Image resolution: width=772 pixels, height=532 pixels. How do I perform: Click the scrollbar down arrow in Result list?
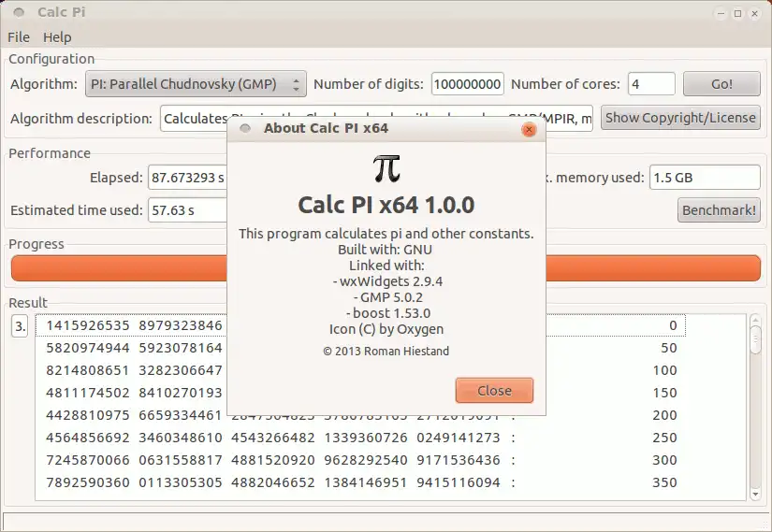[x=755, y=494]
